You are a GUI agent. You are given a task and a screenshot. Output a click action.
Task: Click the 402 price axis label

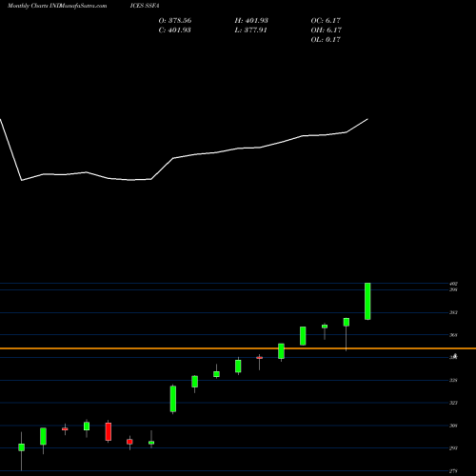coord(453,284)
